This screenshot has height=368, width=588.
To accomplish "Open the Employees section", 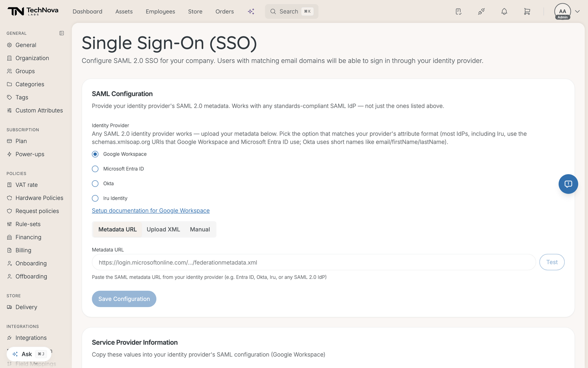I will (x=160, y=11).
